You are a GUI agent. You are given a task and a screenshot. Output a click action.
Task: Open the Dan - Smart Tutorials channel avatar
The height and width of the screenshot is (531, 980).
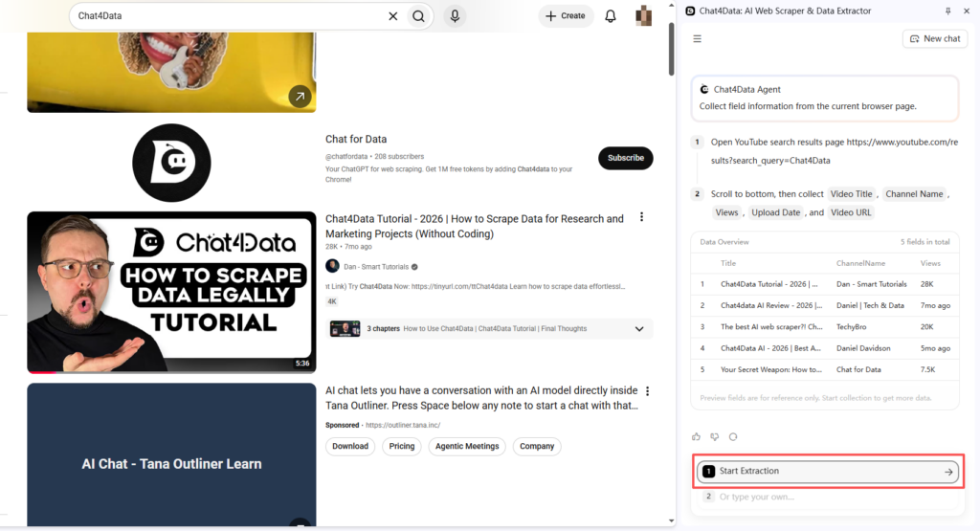(x=332, y=266)
